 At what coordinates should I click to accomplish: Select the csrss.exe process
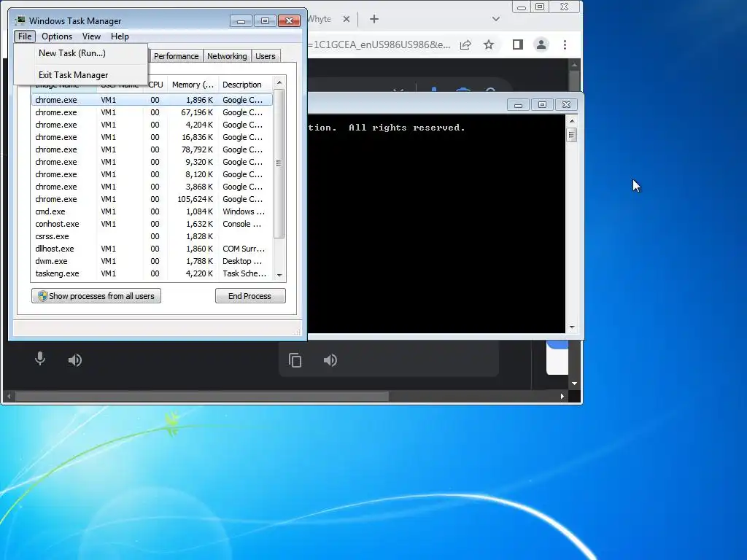pyautogui.click(x=152, y=236)
